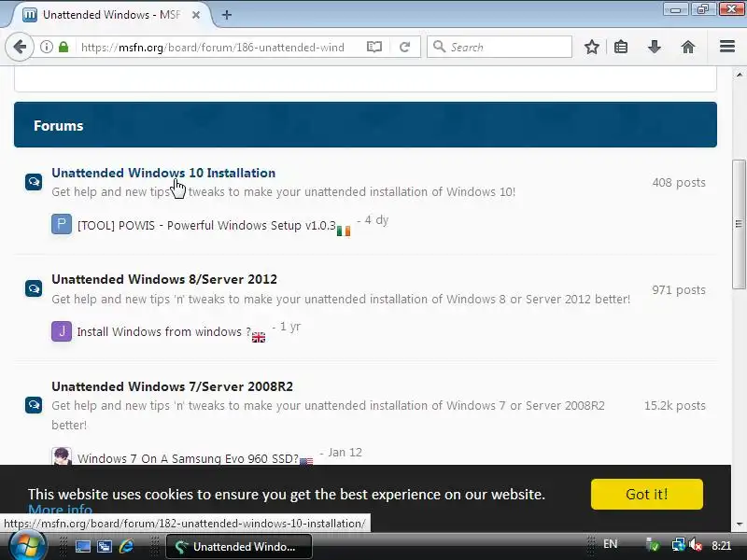747x560 pixels.
Task: Click '15.2k posts' count text
Action: click(674, 405)
